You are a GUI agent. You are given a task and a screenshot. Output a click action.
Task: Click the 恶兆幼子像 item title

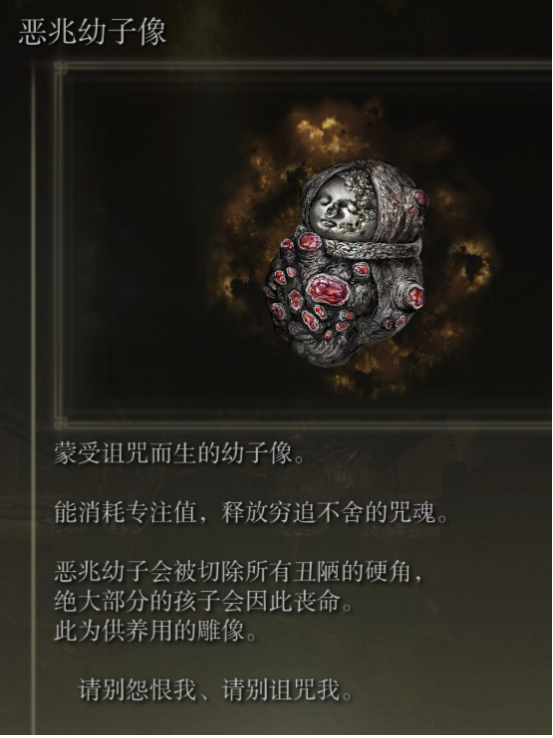pos(92,32)
